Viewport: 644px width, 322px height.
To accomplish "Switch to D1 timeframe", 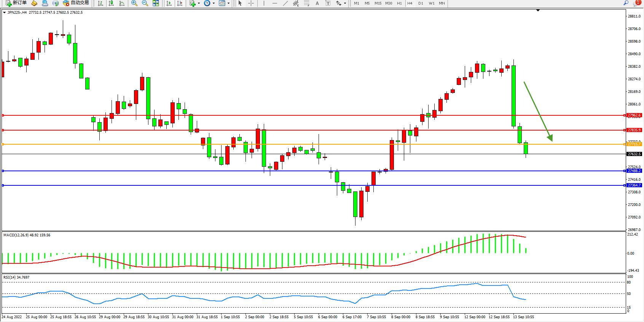I will [x=421, y=3].
